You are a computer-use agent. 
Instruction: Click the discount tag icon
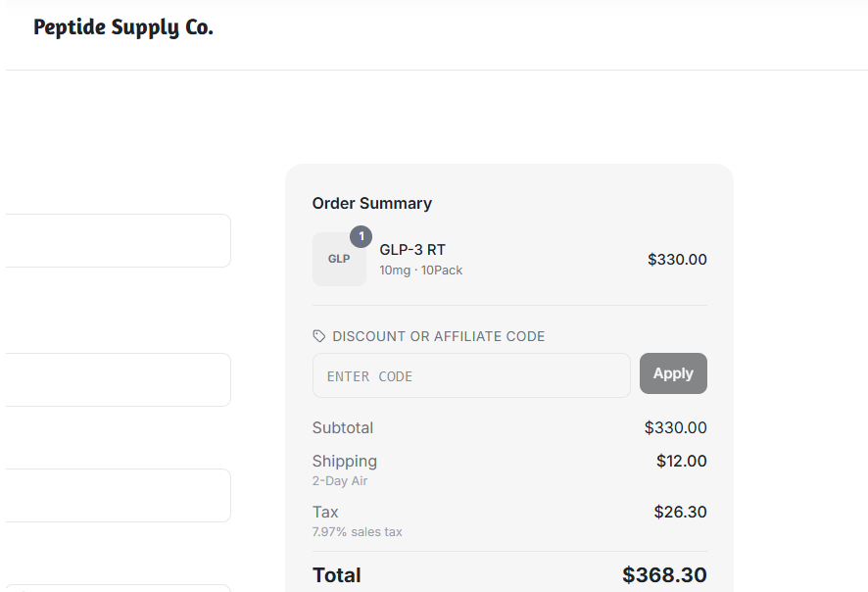[x=318, y=336]
